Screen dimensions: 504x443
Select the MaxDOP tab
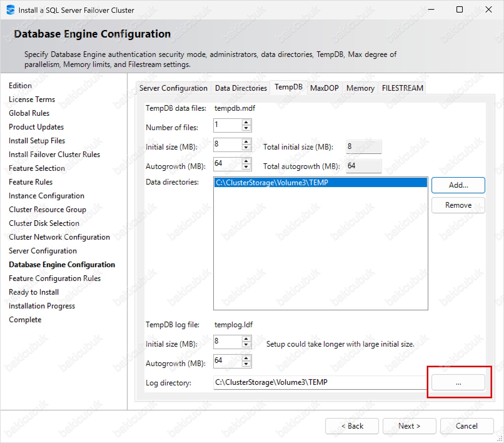point(324,88)
